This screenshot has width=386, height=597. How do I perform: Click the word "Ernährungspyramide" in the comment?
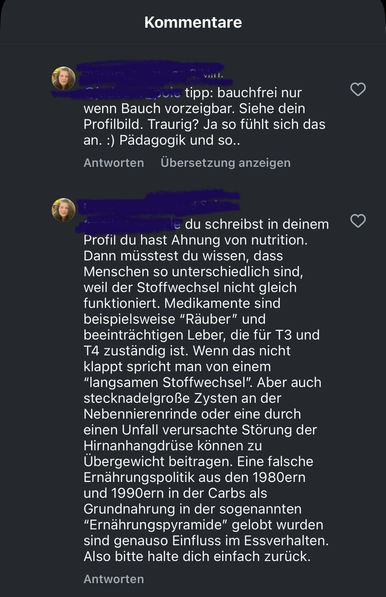(155, 525)
